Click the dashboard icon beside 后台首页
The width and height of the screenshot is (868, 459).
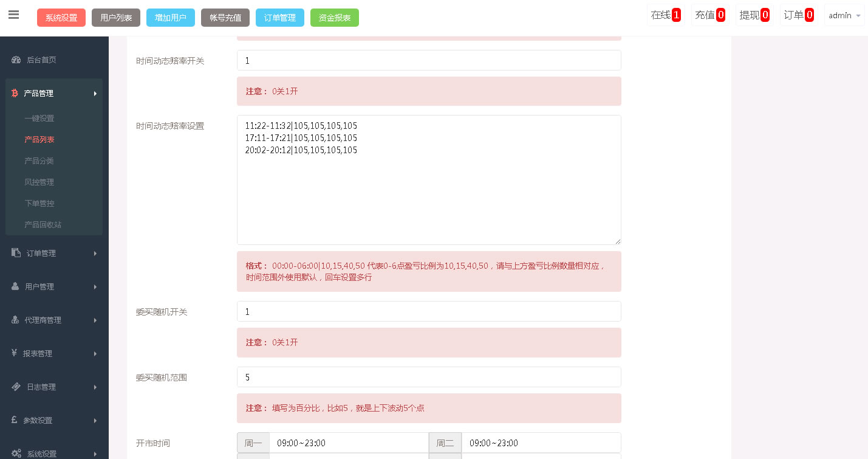[16, 60]
